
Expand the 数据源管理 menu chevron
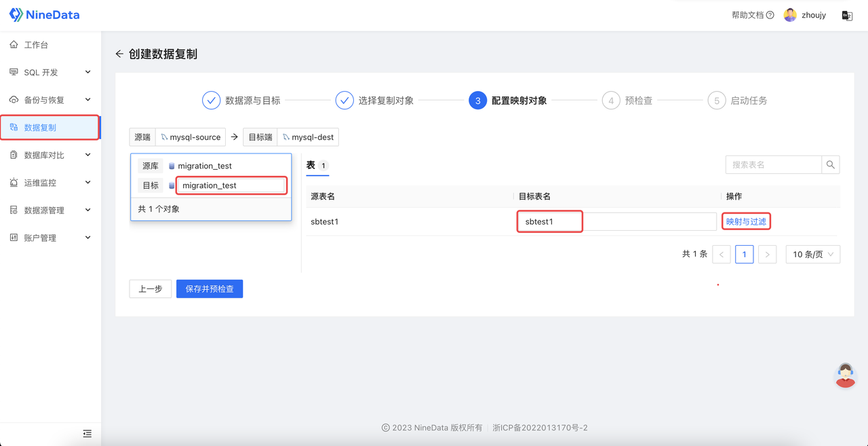tap(88, 210)
